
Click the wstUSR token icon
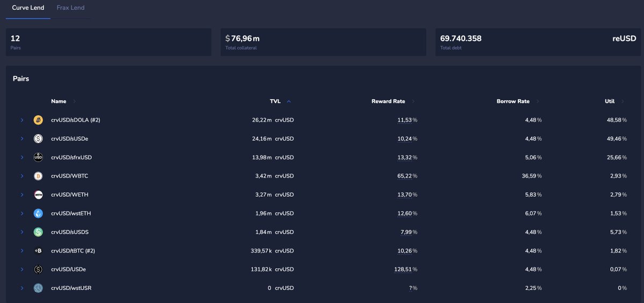[x=38, y=288]
